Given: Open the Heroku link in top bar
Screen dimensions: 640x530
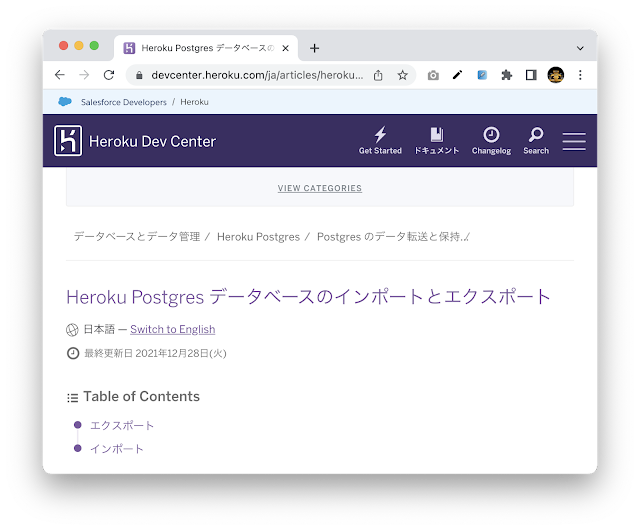Looking at the screenshot, I should [x=194, y=102].
